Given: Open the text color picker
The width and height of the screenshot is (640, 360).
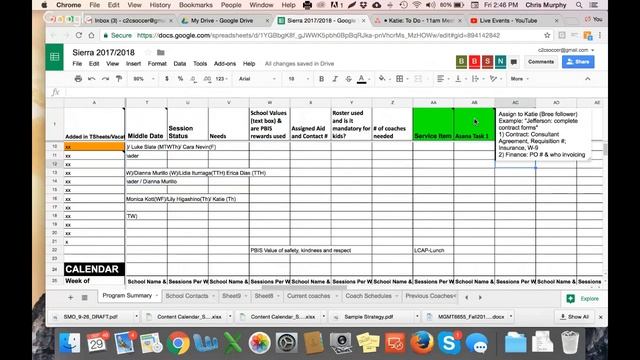Looking at the screenshot, I should coord(362,79).
